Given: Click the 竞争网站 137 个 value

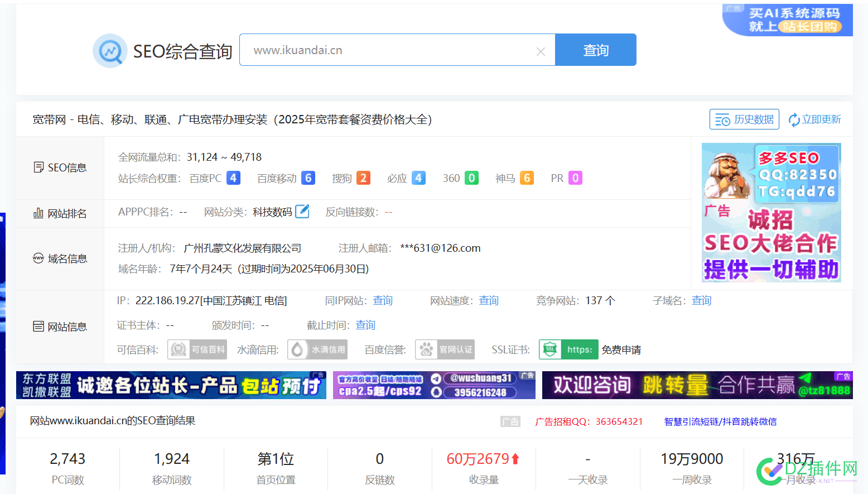Looking at the screenshot, I should (x=600, y=300).
